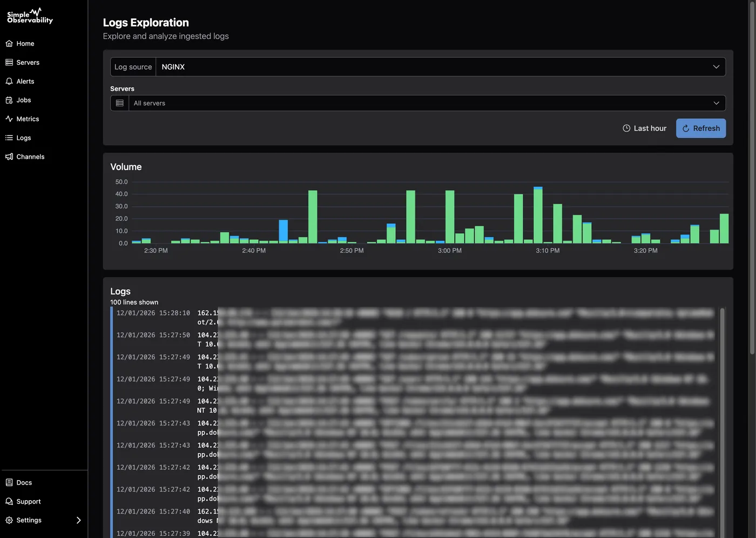Navigate to Logs in the sidebar menu
Screen dimensions: 756x538
pyautogui.click(x=23, y=138)
